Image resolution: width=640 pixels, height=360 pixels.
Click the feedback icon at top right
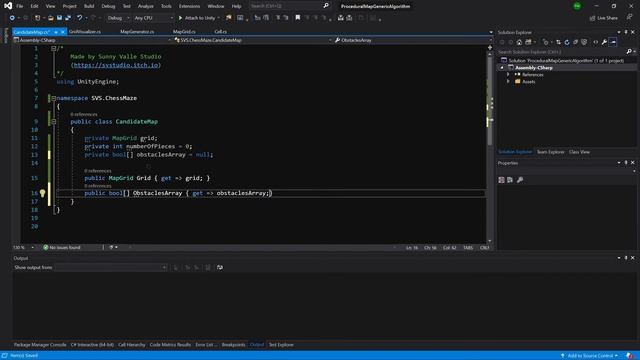(629, 17)
